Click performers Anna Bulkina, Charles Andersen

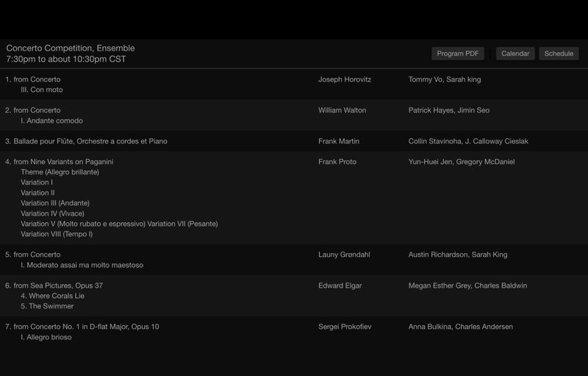(x=461, y=327)
